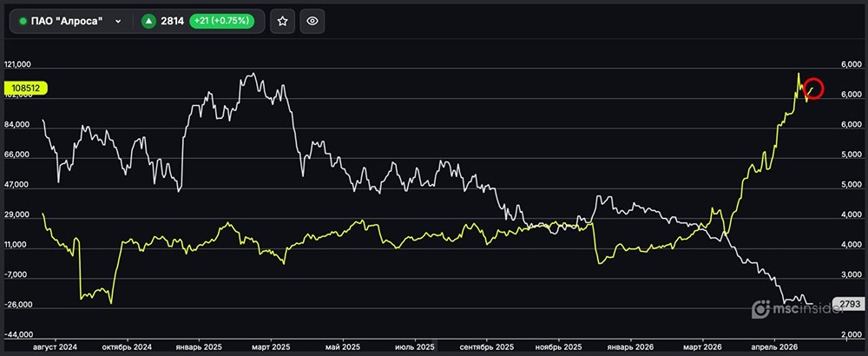Click the январь 2026 date label

coord(630,346)
